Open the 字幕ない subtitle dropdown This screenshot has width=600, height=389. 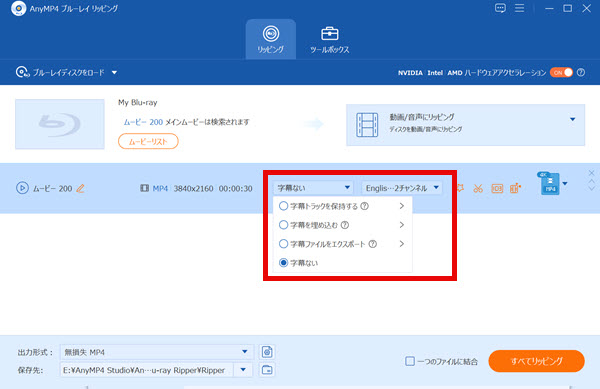[313, 188]
